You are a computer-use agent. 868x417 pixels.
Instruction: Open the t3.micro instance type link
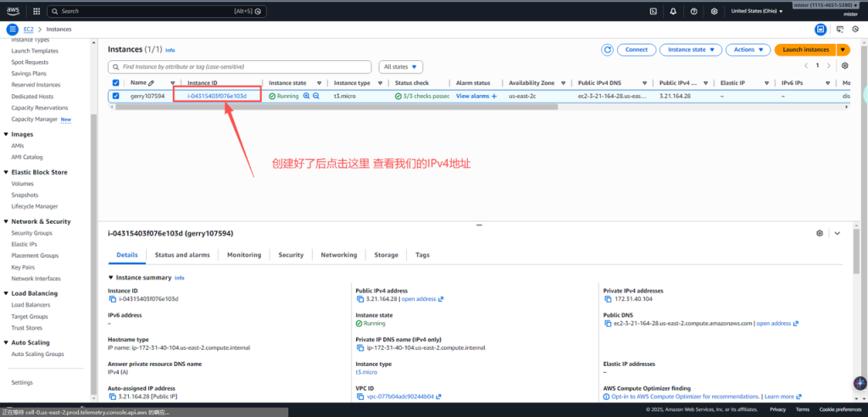(x=366, y=372)
